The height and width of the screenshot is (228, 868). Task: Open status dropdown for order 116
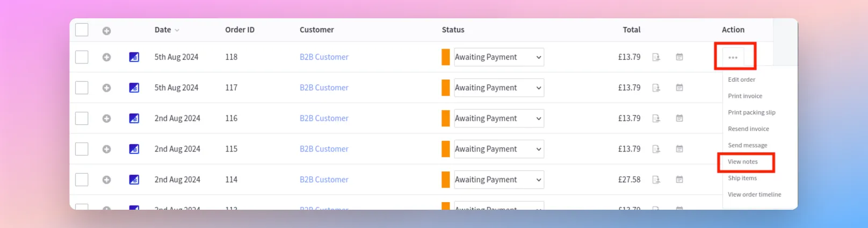(499, 118)
